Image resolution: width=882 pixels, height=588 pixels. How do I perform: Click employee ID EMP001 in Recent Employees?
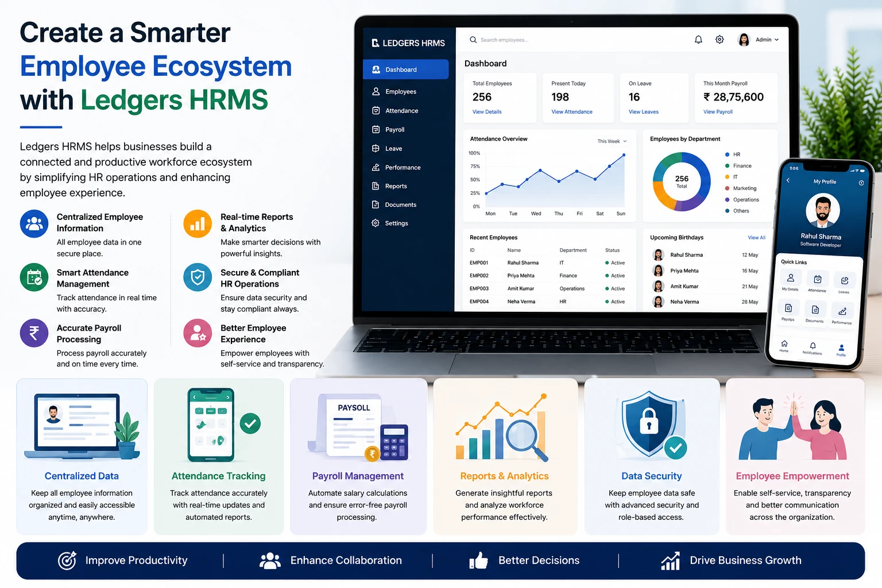coord(479,263)
